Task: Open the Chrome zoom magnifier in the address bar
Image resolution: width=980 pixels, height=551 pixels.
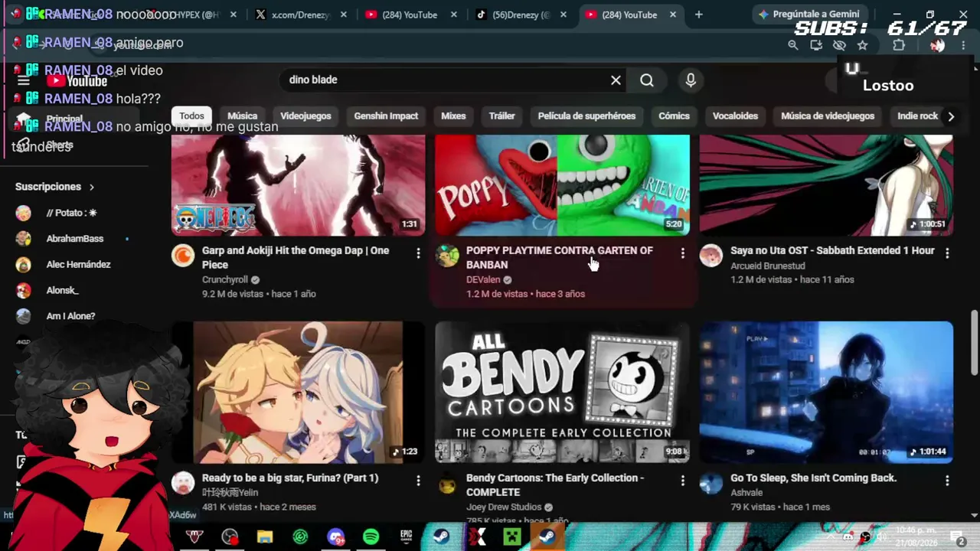Action: click(x=793, y=45)
